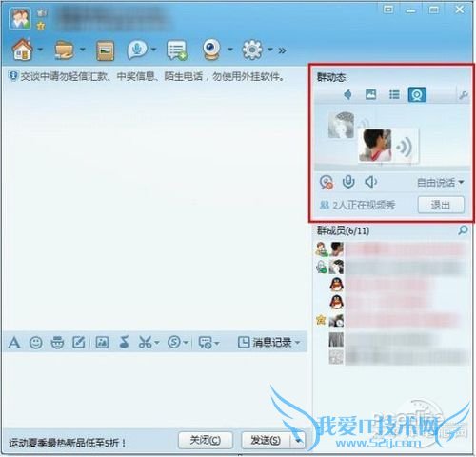Switch to list tab in 群动态 panel

click(x=394, y=94)
